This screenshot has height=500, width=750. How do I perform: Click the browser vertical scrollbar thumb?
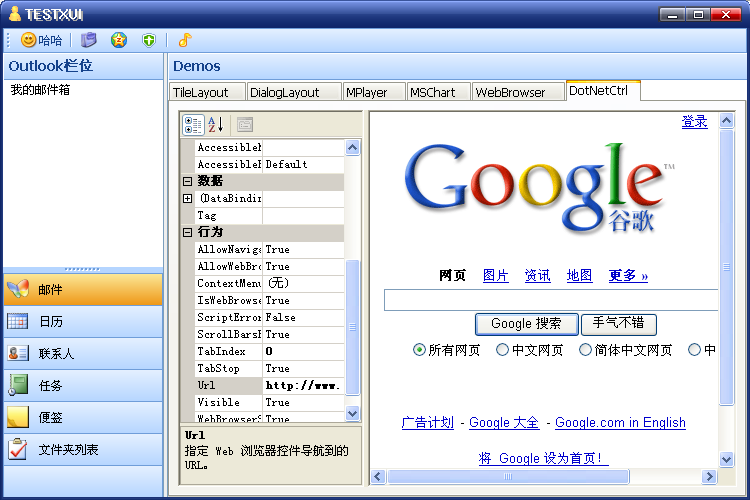pyautogui.click(x=727, y=267)
